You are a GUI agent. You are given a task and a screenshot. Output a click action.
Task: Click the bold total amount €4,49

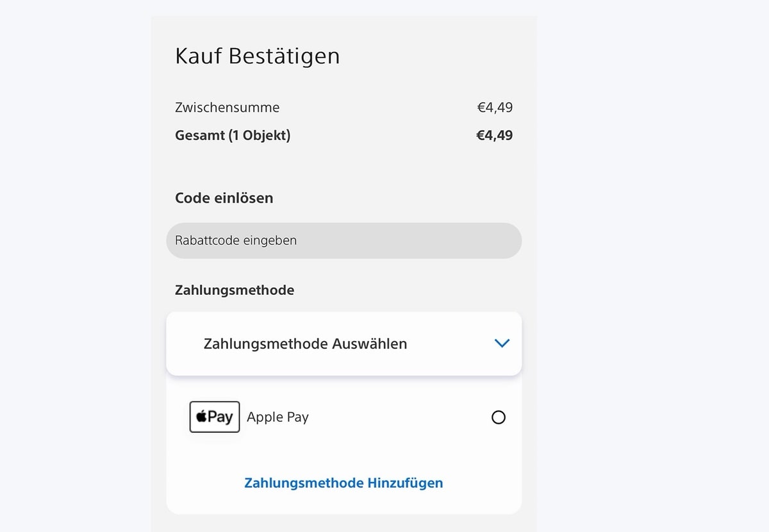pos(494,135)
